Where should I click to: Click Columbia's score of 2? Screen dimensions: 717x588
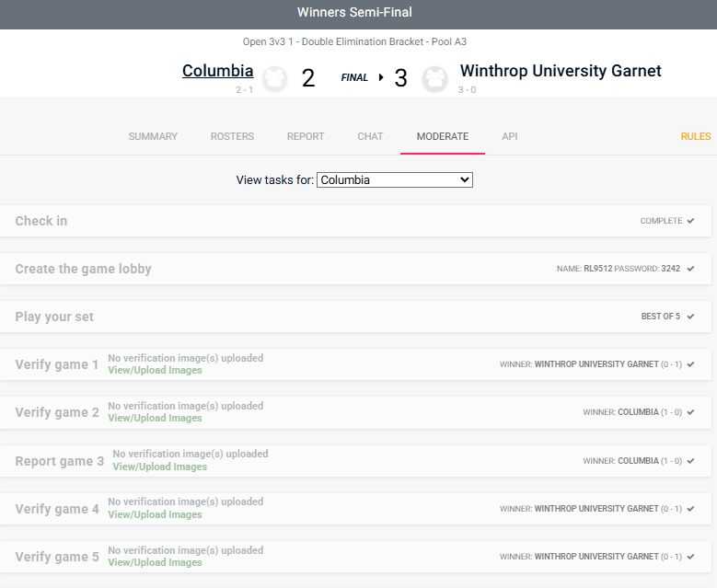click(308, 78)
